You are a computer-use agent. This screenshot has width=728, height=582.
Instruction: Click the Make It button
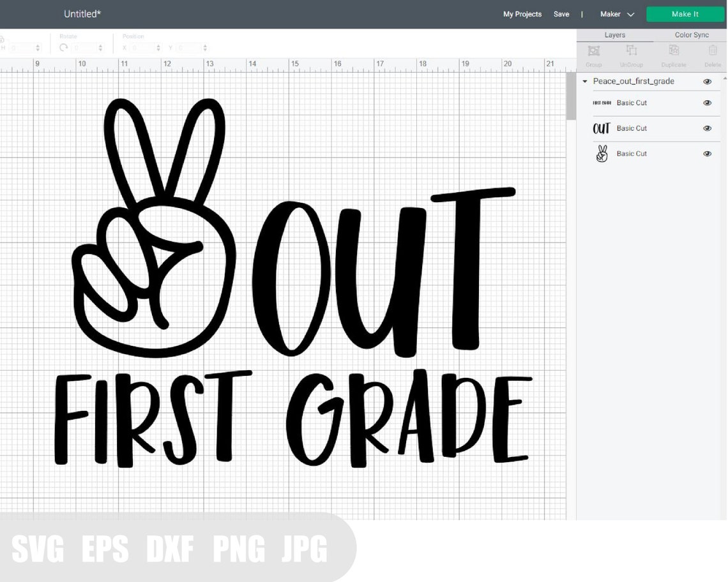(x=685, y=14)
